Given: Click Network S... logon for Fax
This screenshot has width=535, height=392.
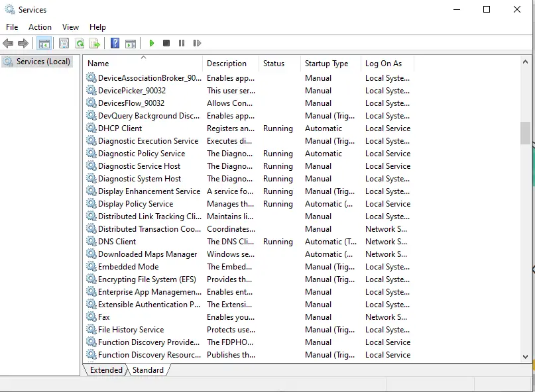Looking at the screenshot, I should [386, 317].
